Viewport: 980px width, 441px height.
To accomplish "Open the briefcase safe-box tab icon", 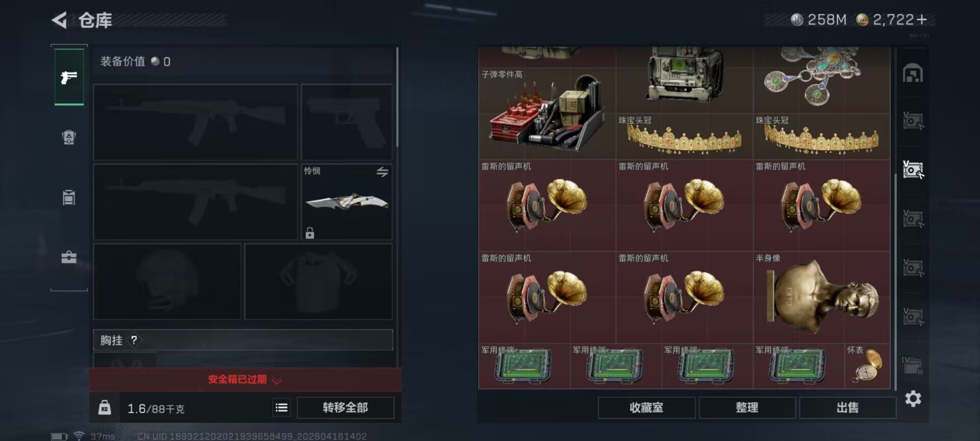I will pyautogui.click(x=69, y=257).
